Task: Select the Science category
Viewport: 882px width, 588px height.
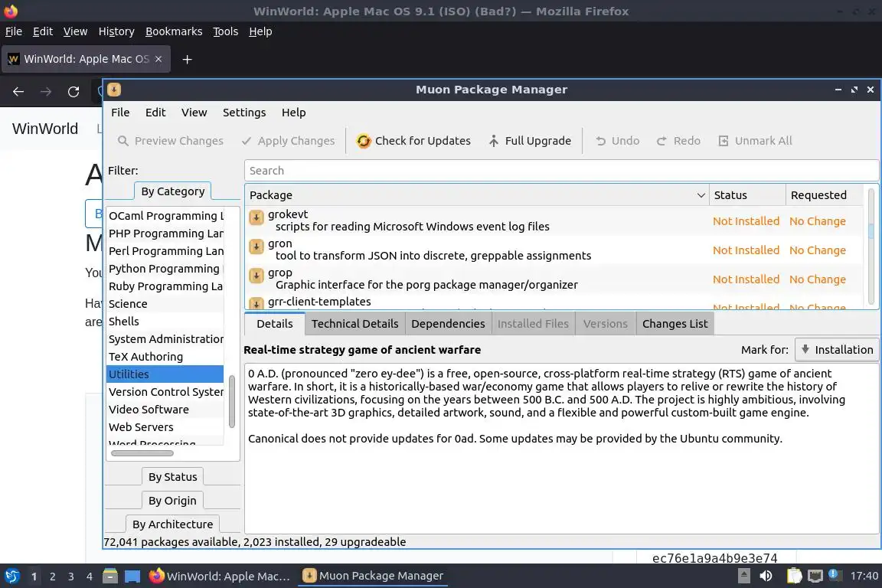Action: tap(165, 304)
